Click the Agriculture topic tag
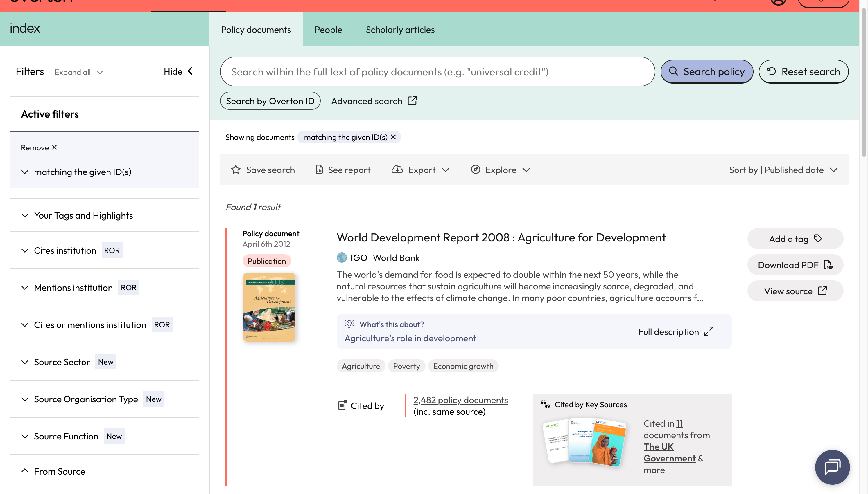This screenshot has height=494, width=868. click(361, 366)
